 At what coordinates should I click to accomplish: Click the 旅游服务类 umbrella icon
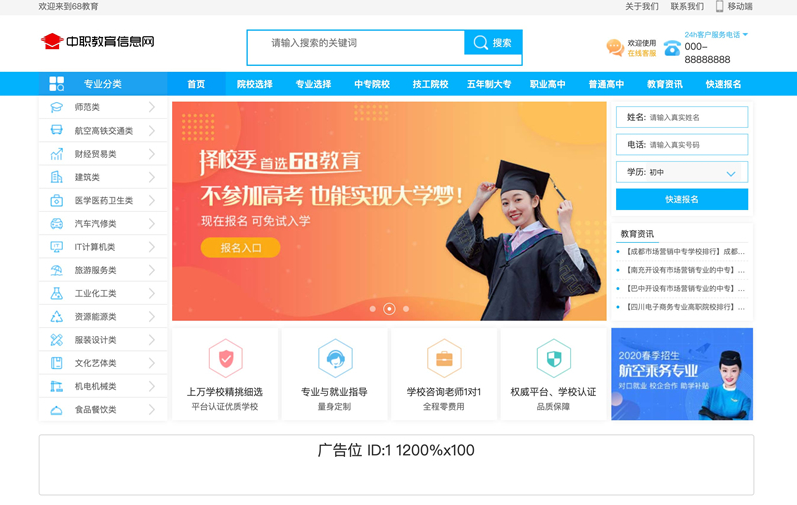click(56, 270)
